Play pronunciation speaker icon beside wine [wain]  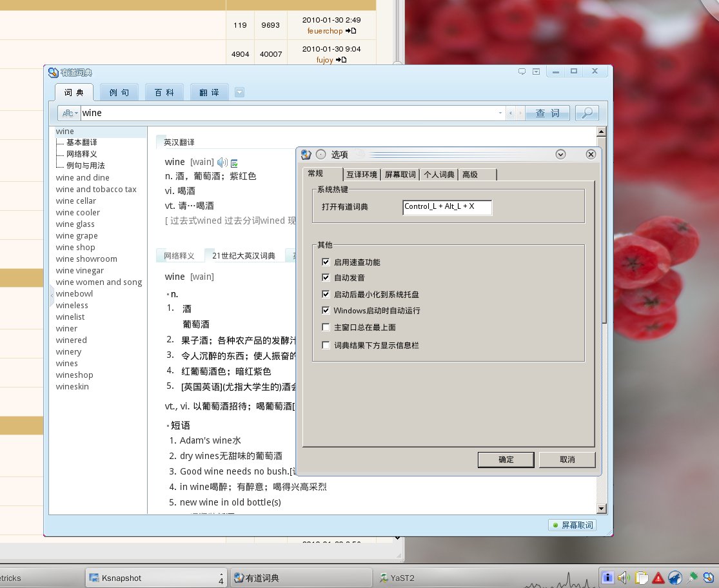[222, 162]
